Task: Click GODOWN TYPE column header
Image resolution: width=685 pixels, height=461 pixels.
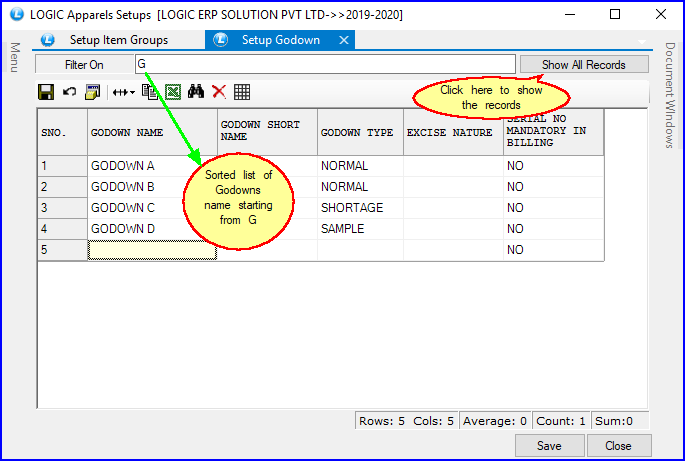Action: click(x=360, y=132)
